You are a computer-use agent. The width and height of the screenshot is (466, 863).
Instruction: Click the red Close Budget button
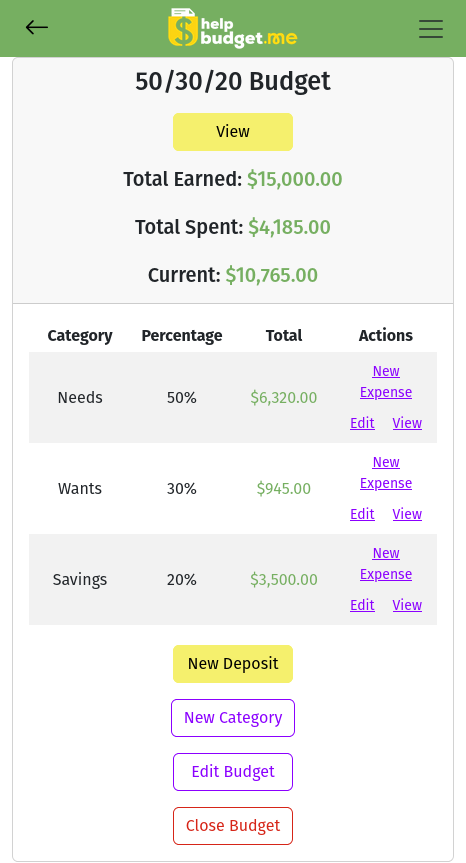[x=233, y=826]
